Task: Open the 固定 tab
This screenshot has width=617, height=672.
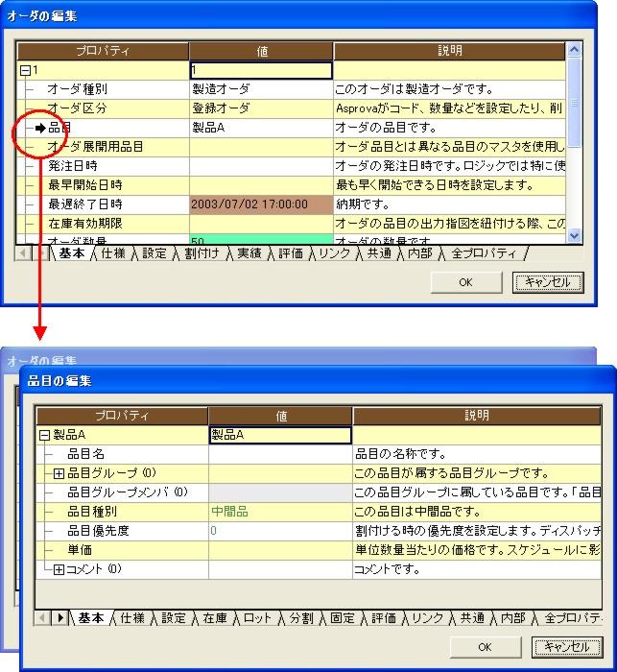Action: point(343,618)
